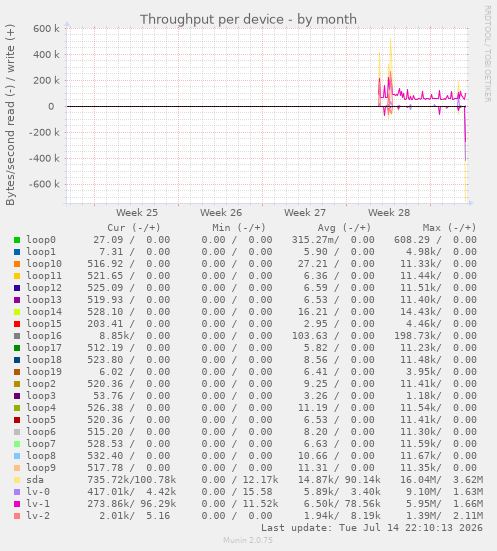Image resolution: width=497 pixels, height=551 pixels.
Task: Click the red loop15 legend swatch
Action: [17, 324]
